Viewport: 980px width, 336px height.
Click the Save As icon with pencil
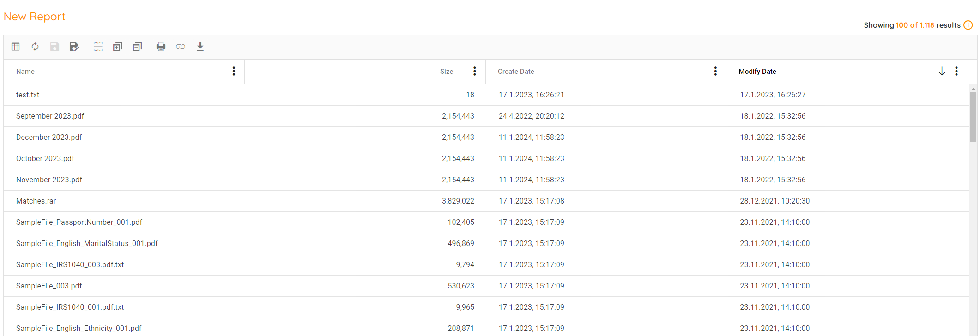(x=74, y=47)
